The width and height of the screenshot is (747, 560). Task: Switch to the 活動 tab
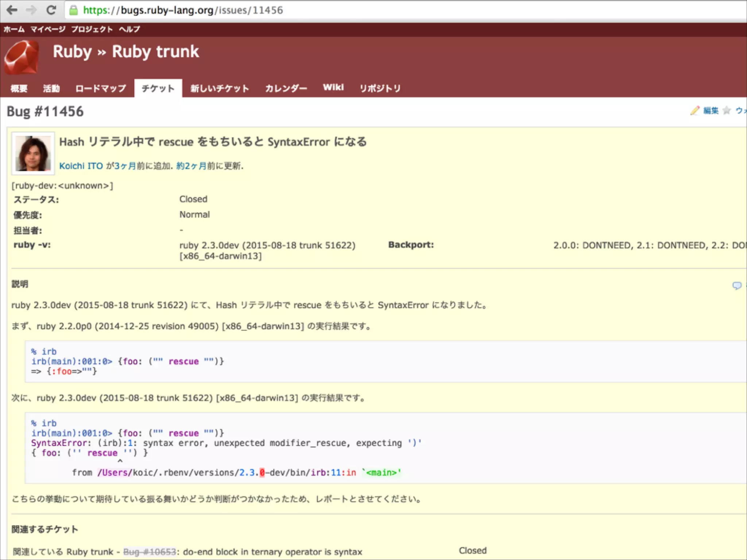pyautogui.click(x=51, y=88)
